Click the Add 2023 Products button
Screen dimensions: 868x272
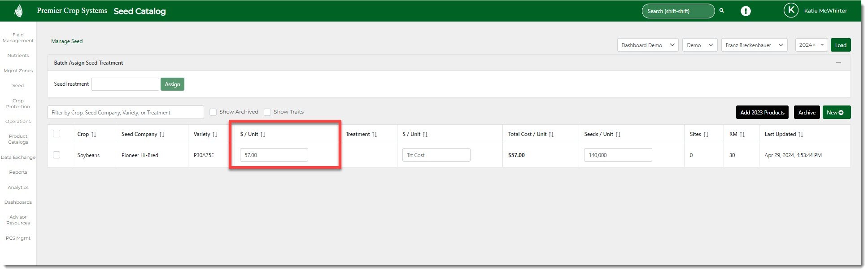coord(762,112)
